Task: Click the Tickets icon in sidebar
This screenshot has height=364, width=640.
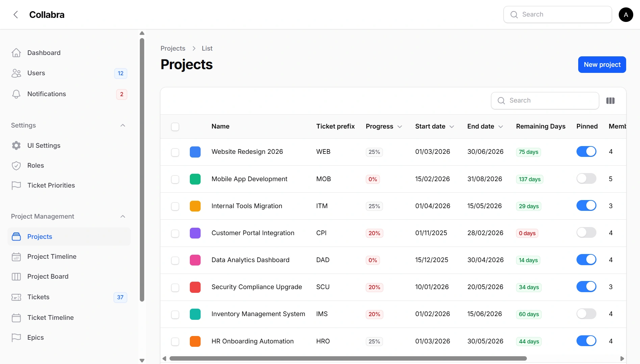Action: [x=16, y=297]
